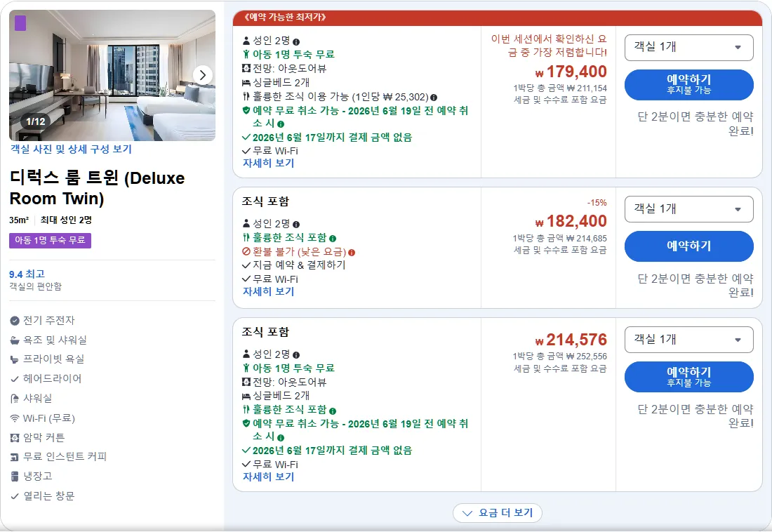772x532 pixels.
Task: Expand 요금 더 보기 to show more rates
Action: tap(498, 513)
